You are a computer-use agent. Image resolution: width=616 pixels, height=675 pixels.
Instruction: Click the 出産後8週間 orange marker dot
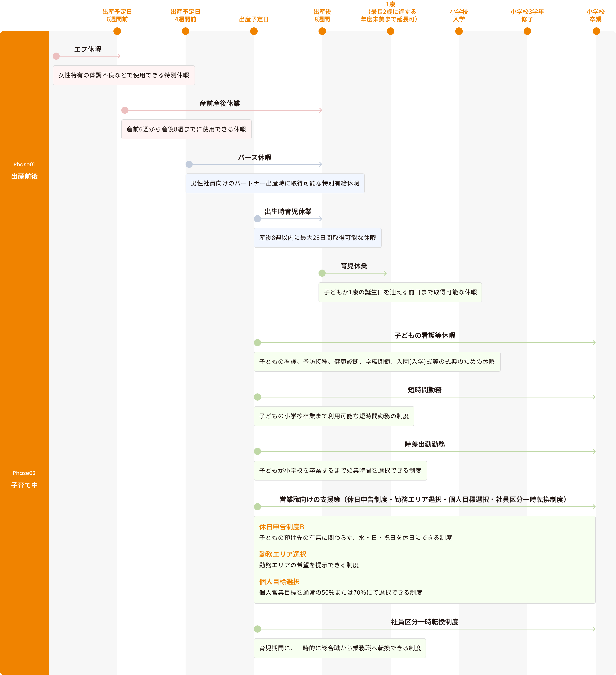click(x=322, y=31)
